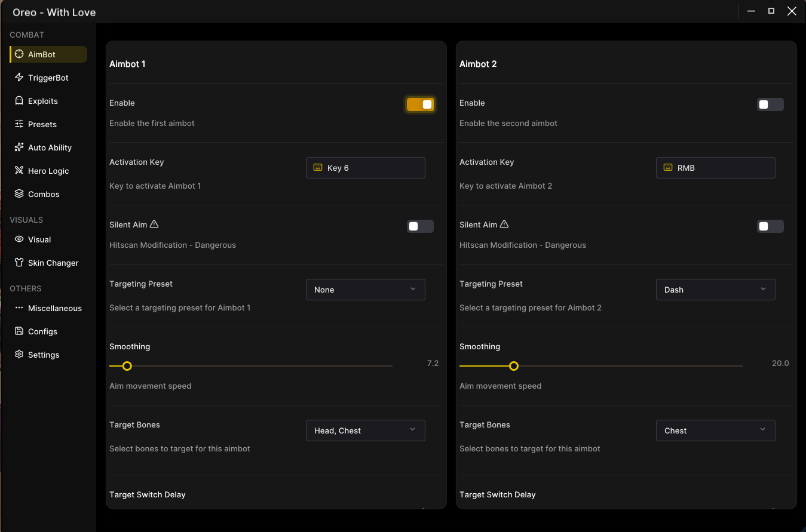Click Silent Aim warning icon in Aimbot 2
Viewport: 806px width, 532px height.
click(x=504, y=224)
